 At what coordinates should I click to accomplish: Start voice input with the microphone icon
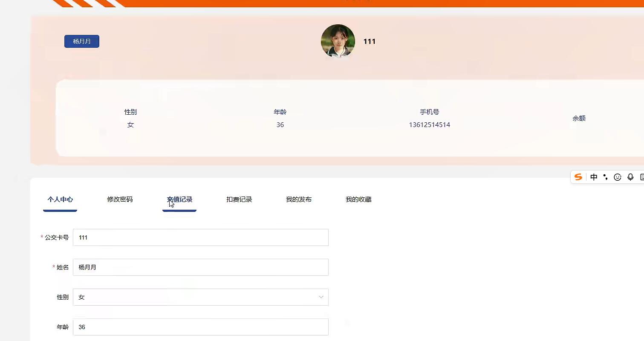(x=630, y=177)
